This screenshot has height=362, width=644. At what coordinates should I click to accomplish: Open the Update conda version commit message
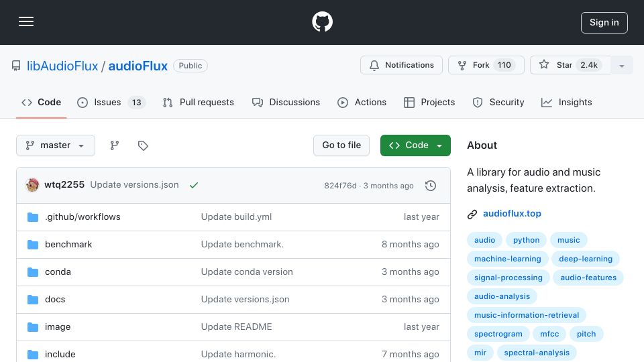[x=247, y=271]
